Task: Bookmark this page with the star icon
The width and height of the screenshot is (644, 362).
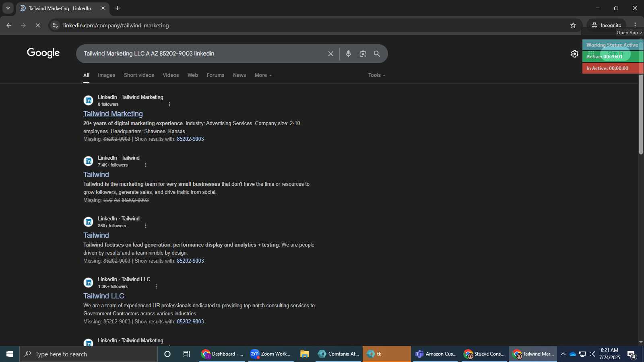Action: [573, 25]
